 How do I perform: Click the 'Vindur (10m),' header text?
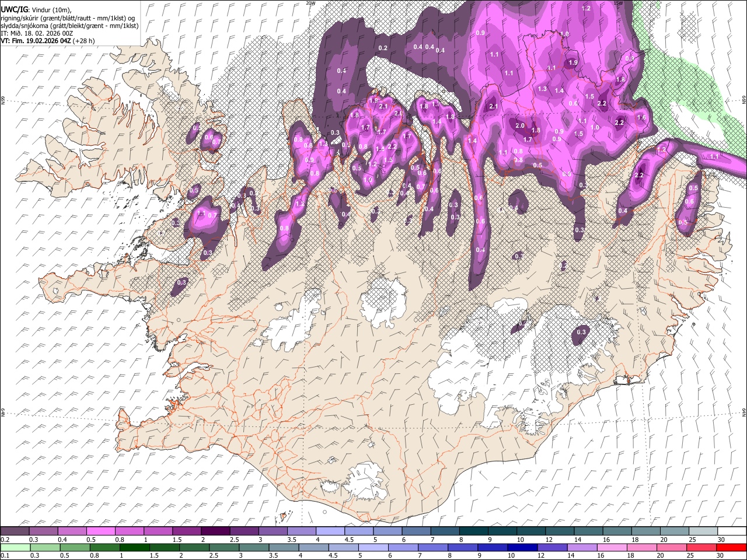pyautogui.click(x=51, y=10)
